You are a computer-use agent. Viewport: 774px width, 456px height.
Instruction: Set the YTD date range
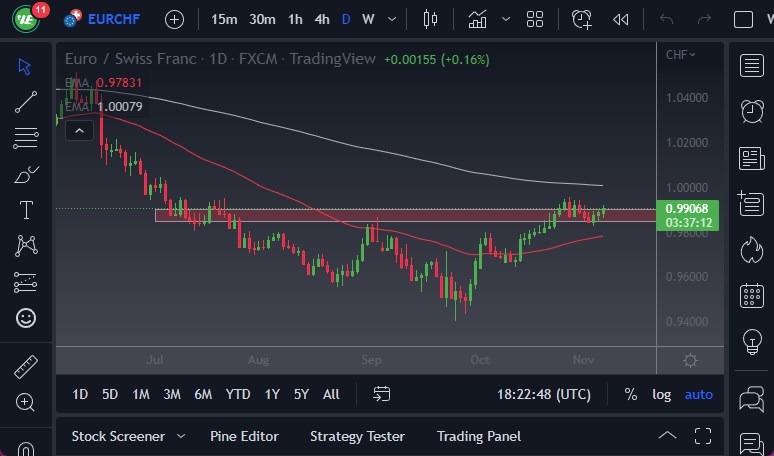click(238, 394)
